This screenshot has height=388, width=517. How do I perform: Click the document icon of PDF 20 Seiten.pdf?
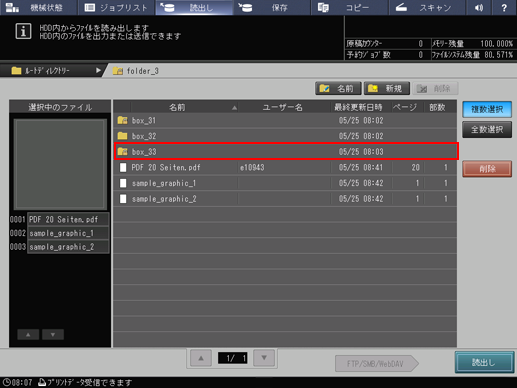[x=123, y=167]
